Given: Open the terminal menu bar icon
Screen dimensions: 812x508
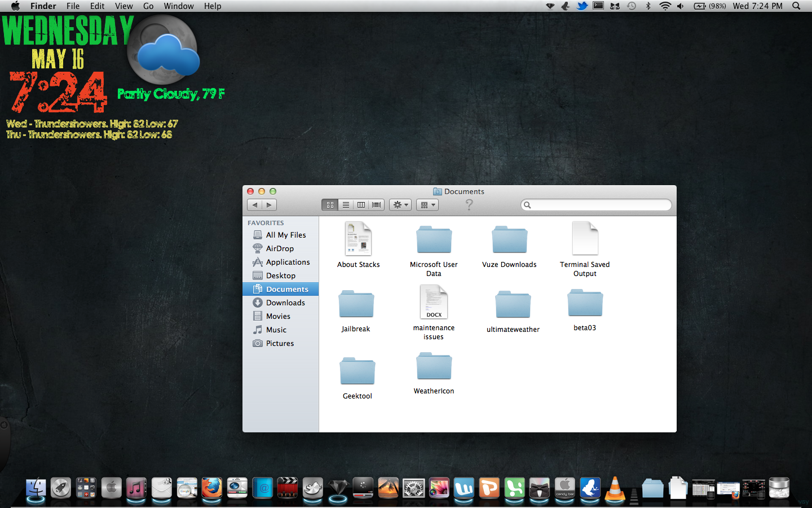Looking at the screenshot, I should pos(598,6).
